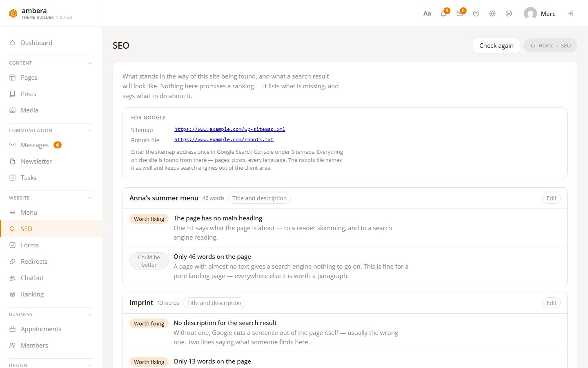Go to Pages in sidebar
Screen dimensions: 588x368
tap(51, 77)
